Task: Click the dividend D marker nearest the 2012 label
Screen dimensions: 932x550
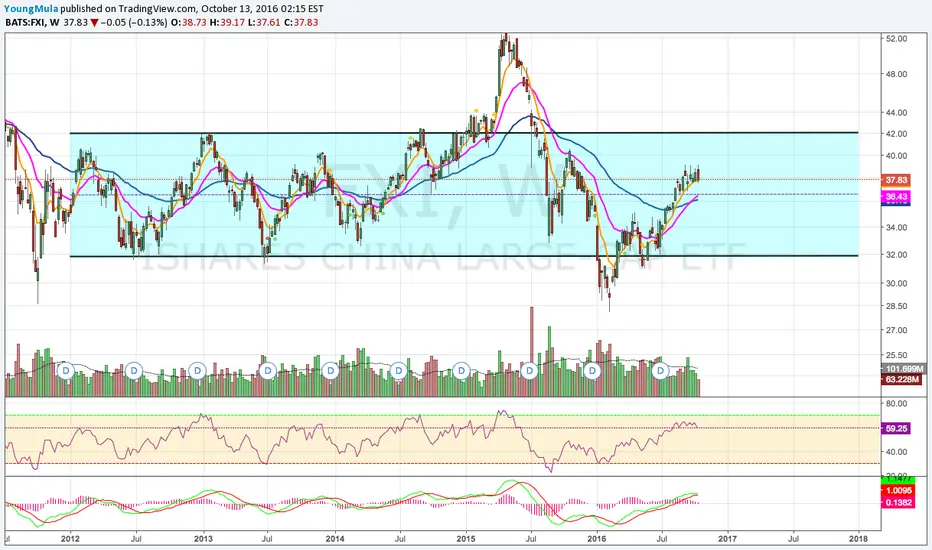Action: tap(66, 371)
